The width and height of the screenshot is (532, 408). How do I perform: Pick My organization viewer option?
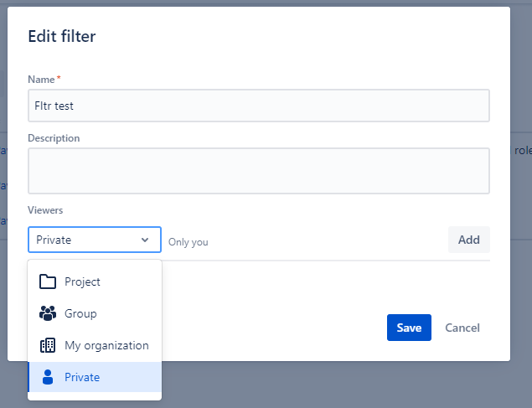pos(95,345)
